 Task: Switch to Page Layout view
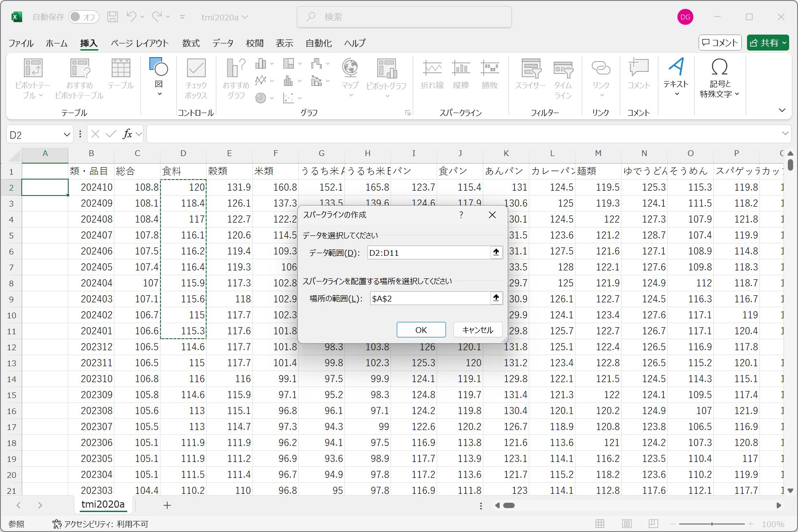pos(626,524)
